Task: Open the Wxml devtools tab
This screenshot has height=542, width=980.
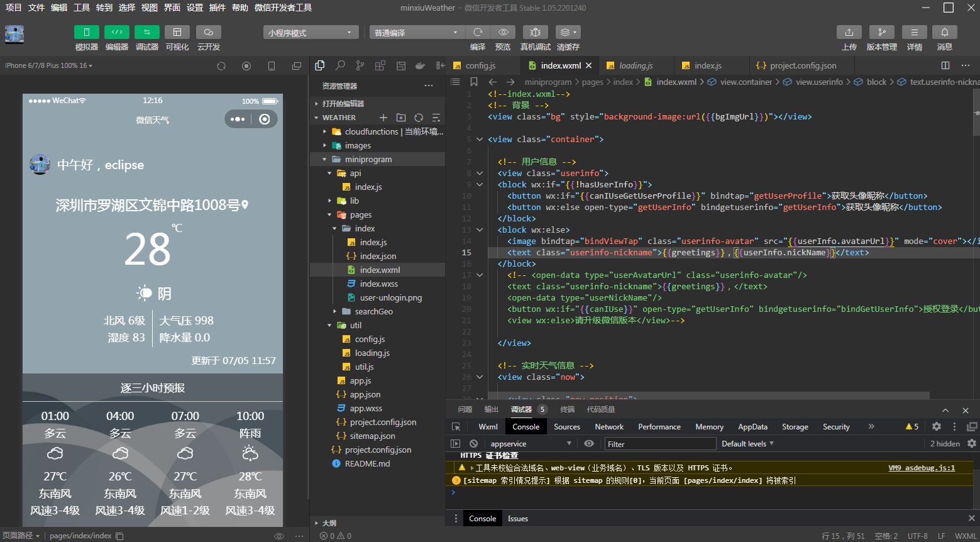Action: 488,427
